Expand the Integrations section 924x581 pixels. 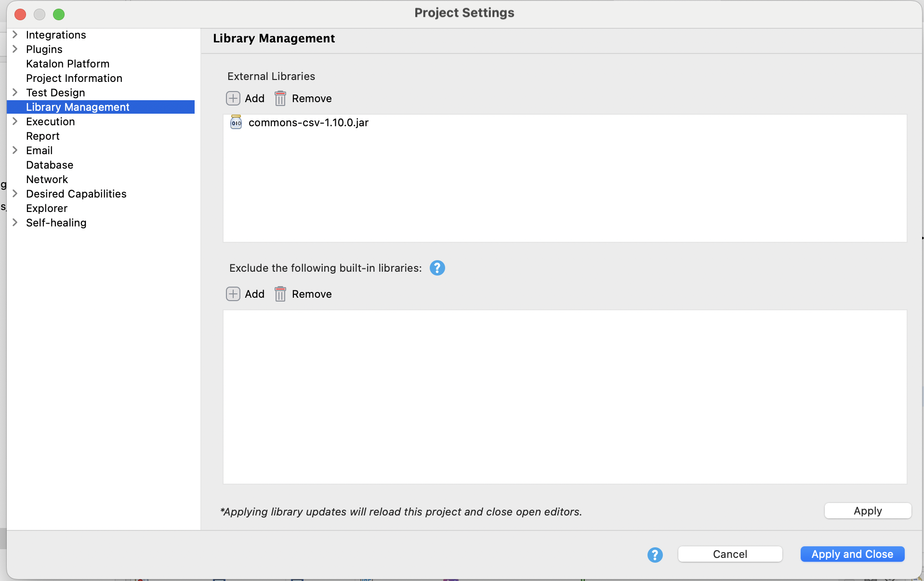[15, 35]
